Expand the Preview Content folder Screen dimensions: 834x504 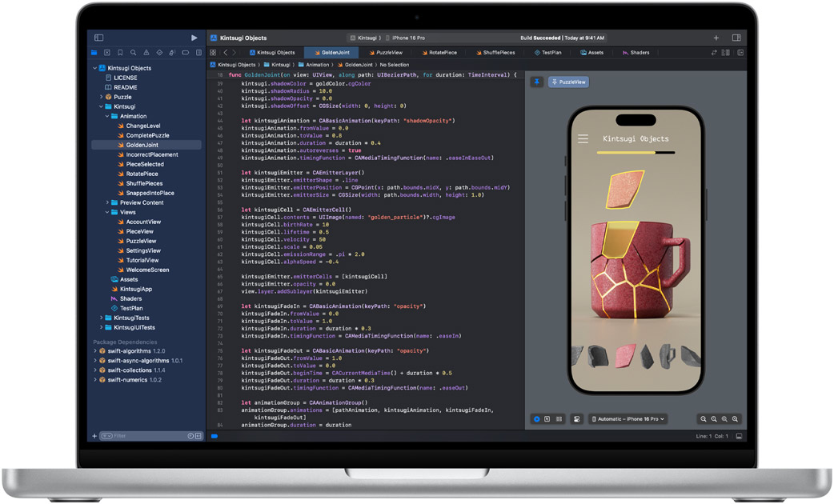tap(106, 202)
